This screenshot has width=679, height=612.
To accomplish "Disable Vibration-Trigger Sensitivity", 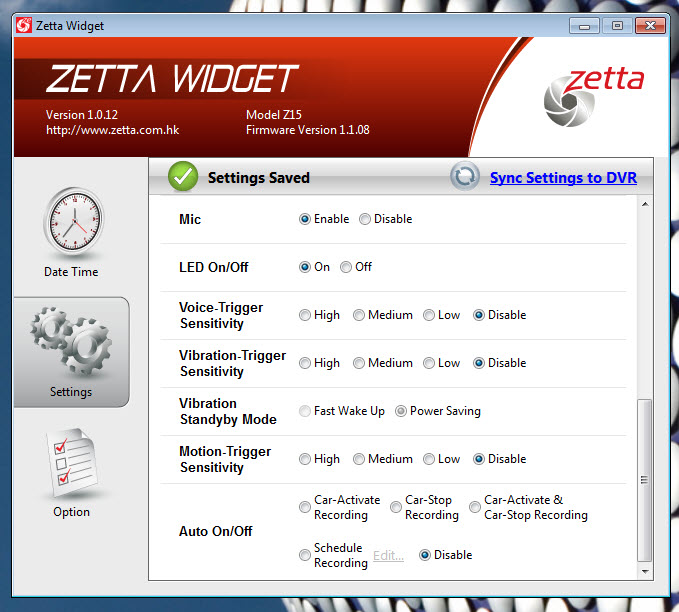I will 479,363.
